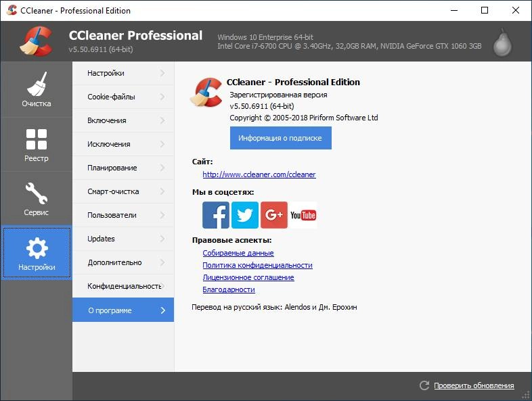
Task: Open the Facebook social page icon
Action: point(216,215)
